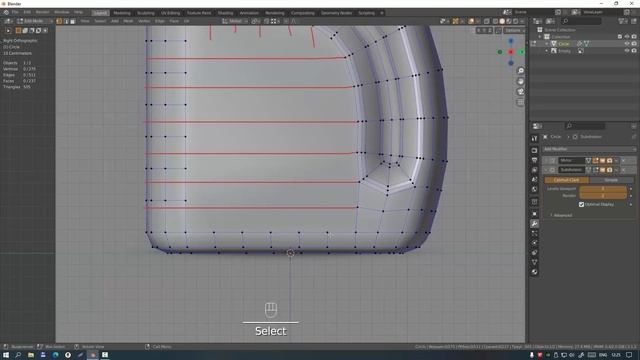Image resolution: width=640 pixels, height=360 pixels.
Task: Toggle Empty render camera icon in outliner
Action: [x=634, y=51]
